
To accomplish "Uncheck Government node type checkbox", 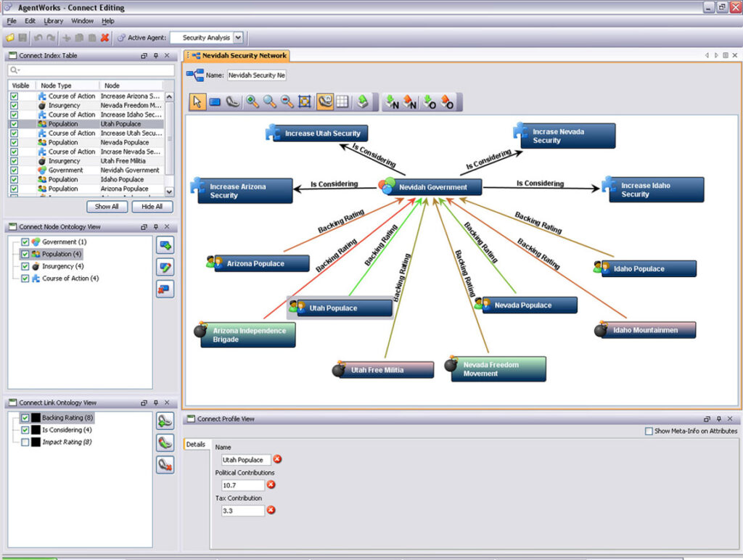I will (x=25, y=242).
